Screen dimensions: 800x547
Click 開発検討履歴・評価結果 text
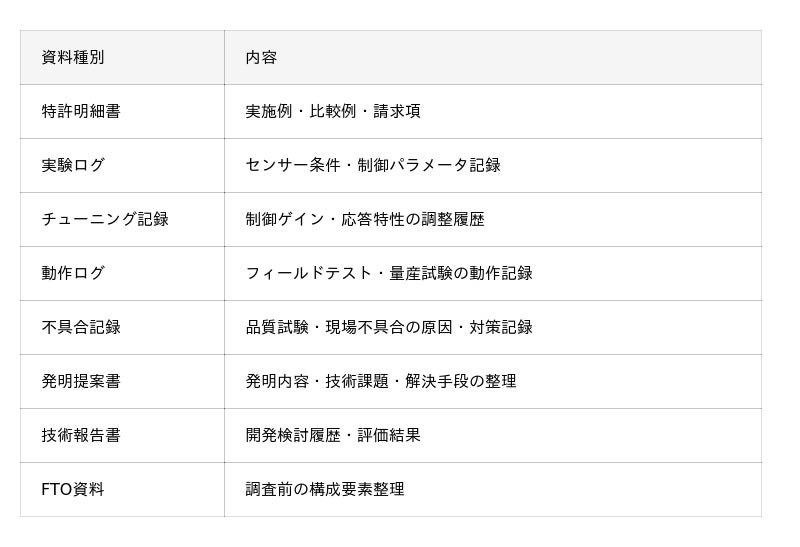point(333,436)
